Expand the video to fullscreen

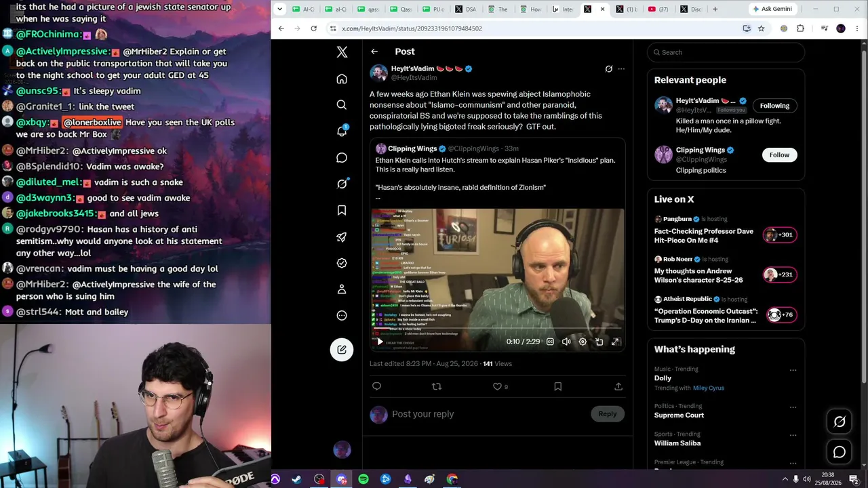click(615, 342)
